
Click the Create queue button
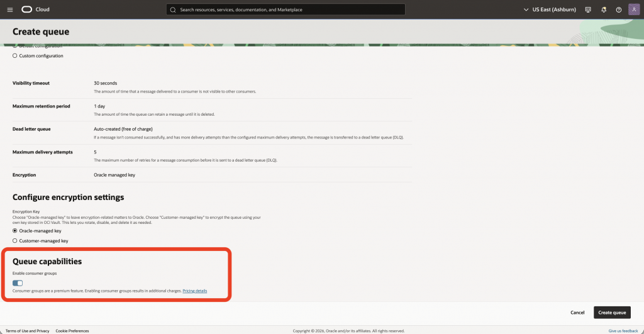612,313
